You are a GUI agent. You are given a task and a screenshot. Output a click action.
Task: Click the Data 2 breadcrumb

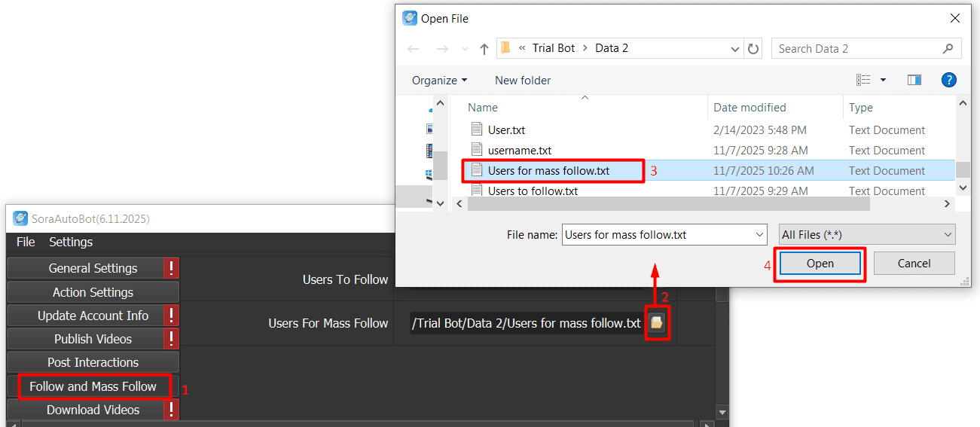pyautogui.click(x=612, y=48)
